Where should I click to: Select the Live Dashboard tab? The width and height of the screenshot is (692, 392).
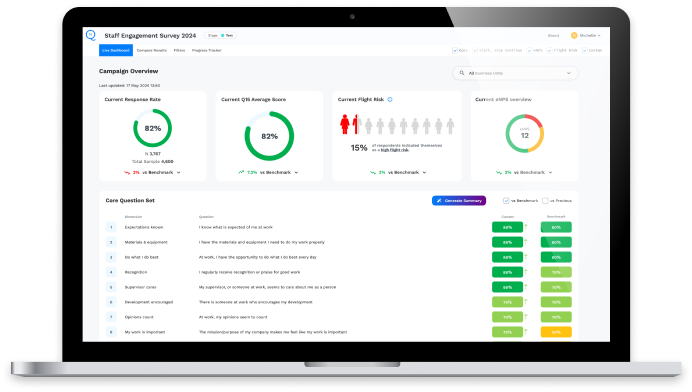click(116, 50)
